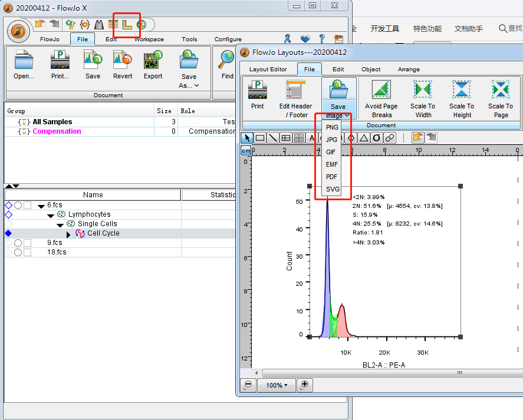
Task: Switch to Object tab in Layouts
Action: coord(371,70)
